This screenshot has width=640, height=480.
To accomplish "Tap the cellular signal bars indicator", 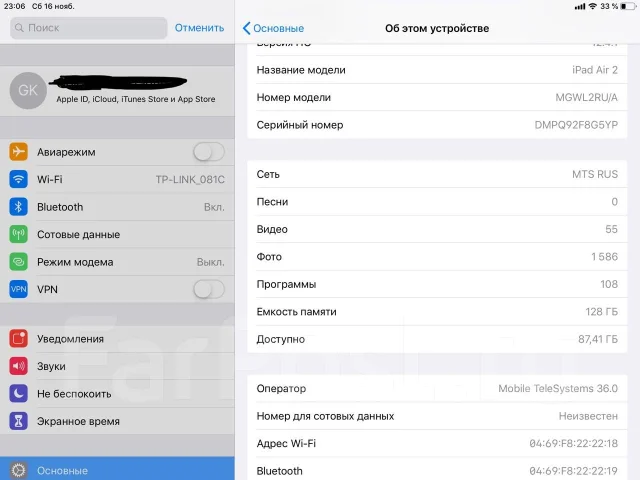I will pyautogui.click(x=580, y=7).
